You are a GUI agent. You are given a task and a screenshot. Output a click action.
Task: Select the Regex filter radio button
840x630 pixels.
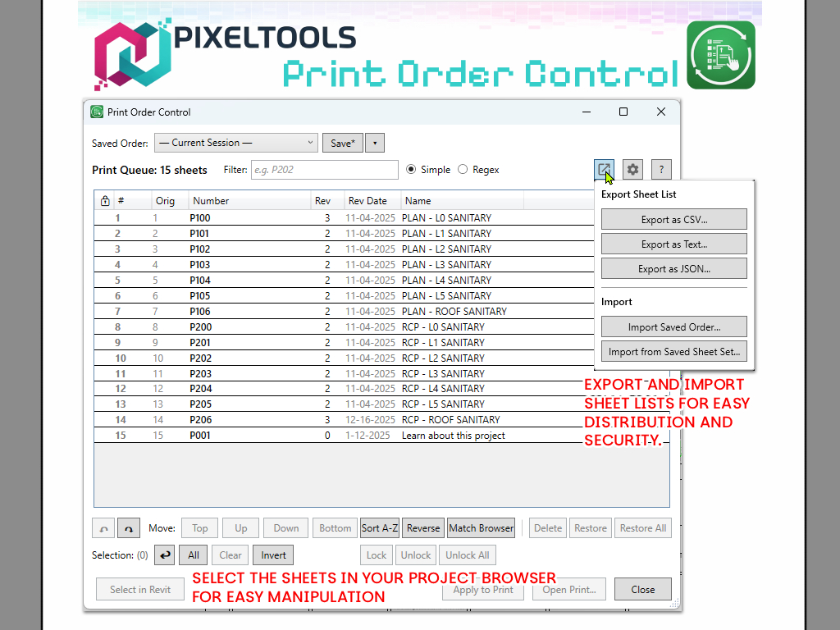click(x=463, y=170)
